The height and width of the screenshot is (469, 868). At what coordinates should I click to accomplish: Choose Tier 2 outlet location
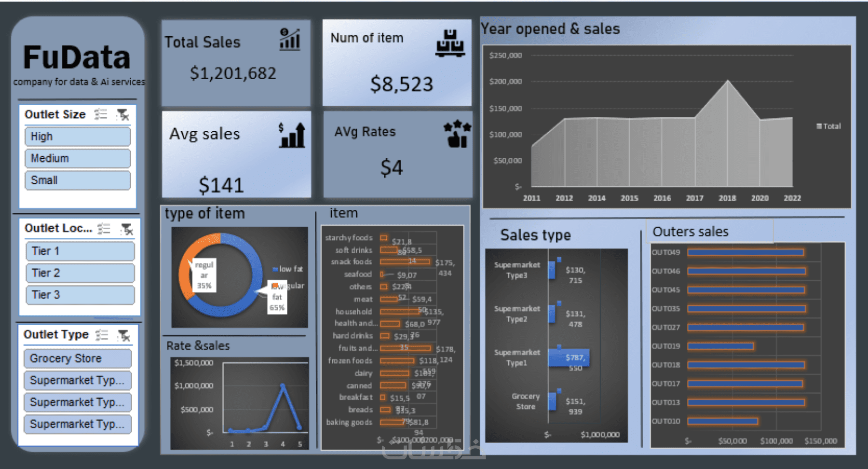(80, 273)
